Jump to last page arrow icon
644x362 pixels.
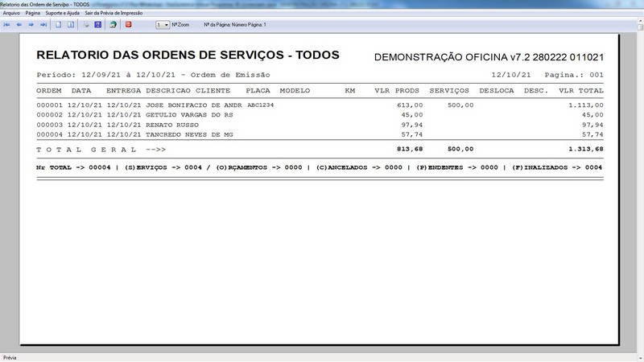point(43,25)
